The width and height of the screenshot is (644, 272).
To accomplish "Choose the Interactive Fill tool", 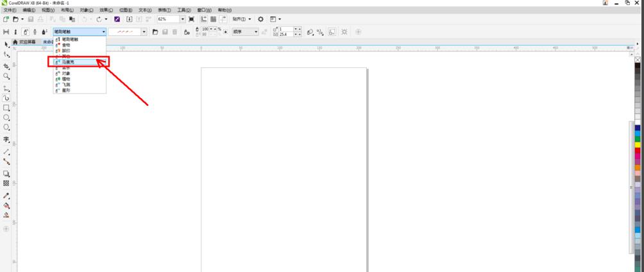I will pyautogui.click(x=6, y=205).
